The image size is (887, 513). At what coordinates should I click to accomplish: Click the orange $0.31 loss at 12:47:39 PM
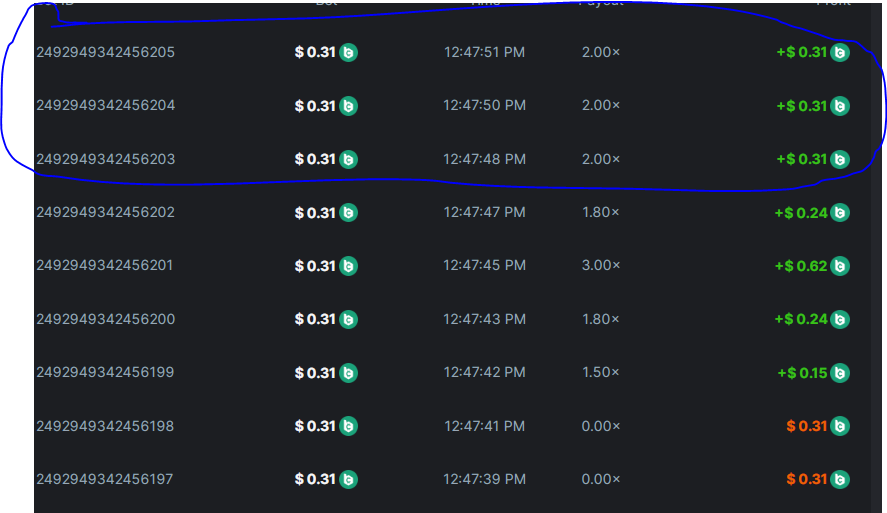808,479
